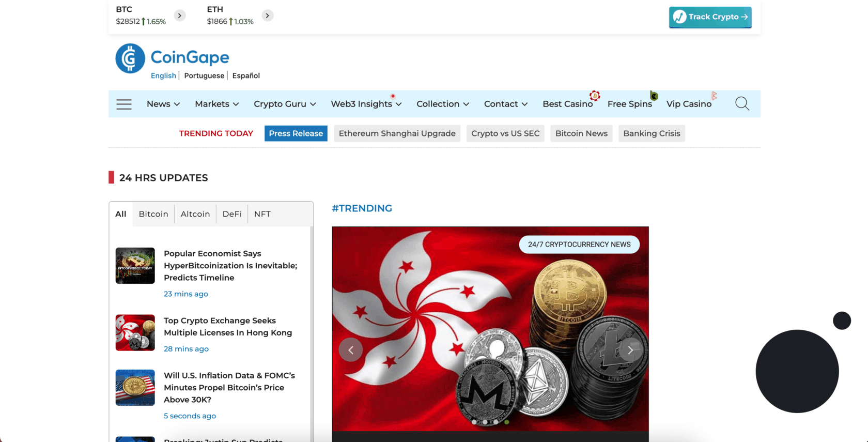The image size is (868, 442).
Task: Click the TRENDING TODAY label
Action: tap(216, 133)
